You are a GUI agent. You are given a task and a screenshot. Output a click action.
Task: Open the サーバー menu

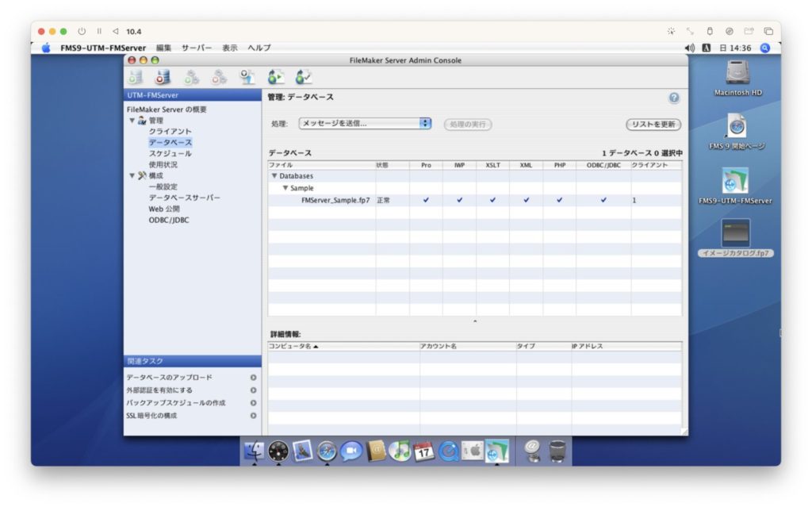[x=197, y=48]
